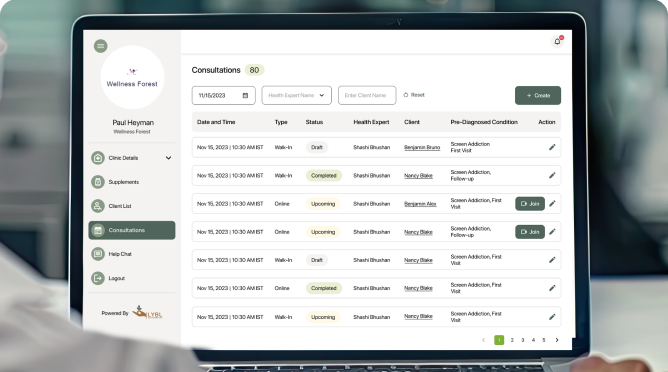Go to previous page arrow
The width and height of the screenshot is (668, 372).
[x=484, y=340]
